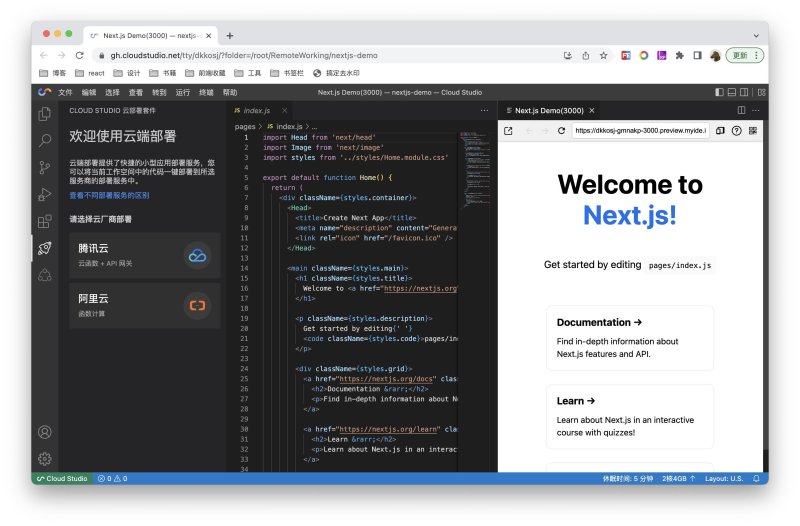Viewport: 800px width, 526px height.
Task: Open the Run and Debug icon
Action: click(45, 194)
